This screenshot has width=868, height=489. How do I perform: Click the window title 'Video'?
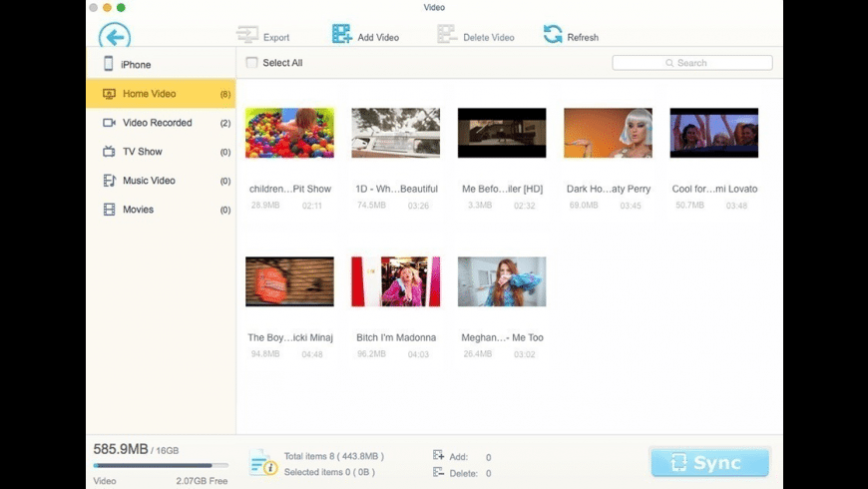434,7
